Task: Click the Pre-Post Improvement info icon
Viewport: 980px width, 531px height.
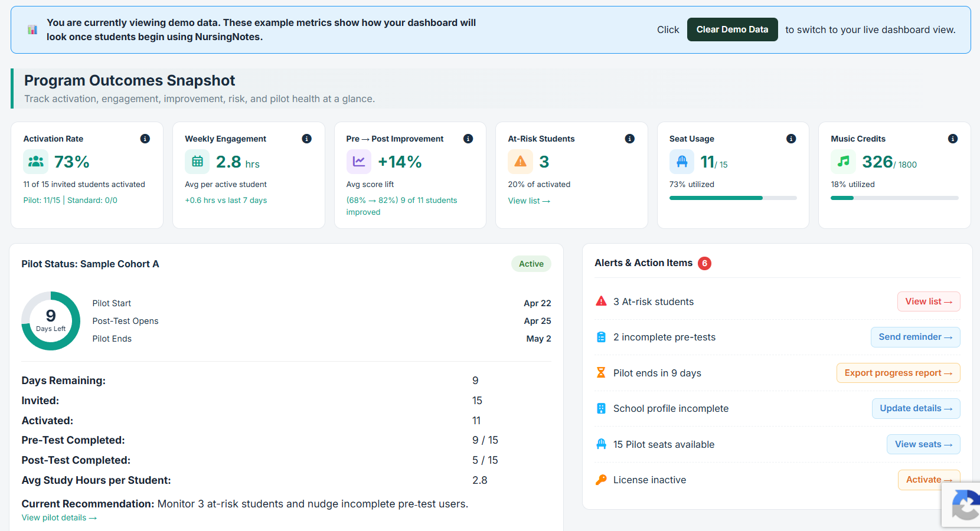Action: coord(468,139)
